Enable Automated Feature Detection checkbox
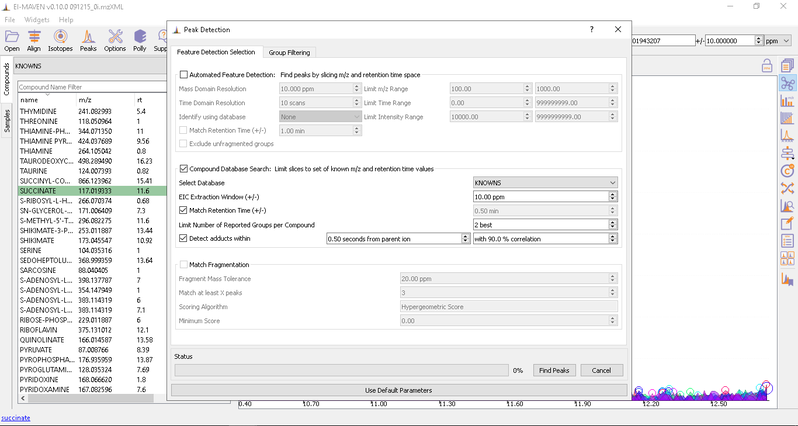Image resolution: width=798 pixels, height=426 pixels. (x=183, y=75)
